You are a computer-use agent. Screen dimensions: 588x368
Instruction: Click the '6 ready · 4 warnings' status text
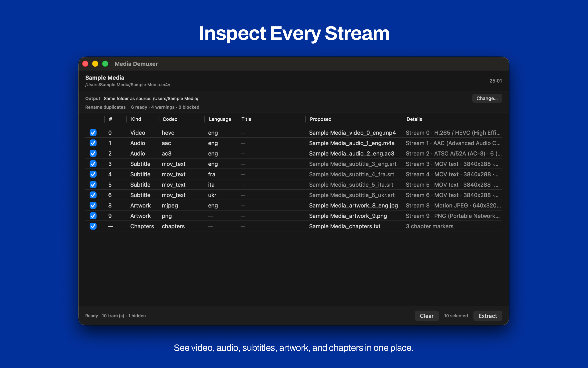coord(165,107)
